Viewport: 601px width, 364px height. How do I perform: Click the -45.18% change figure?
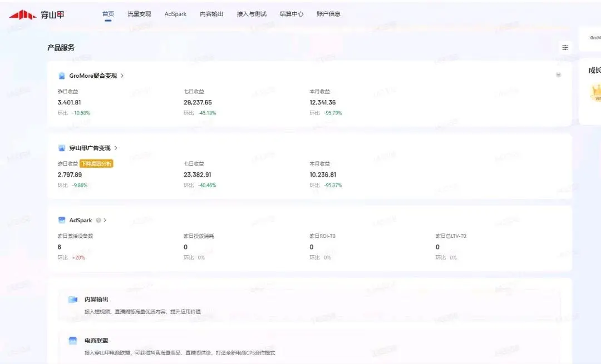(208, 113)
